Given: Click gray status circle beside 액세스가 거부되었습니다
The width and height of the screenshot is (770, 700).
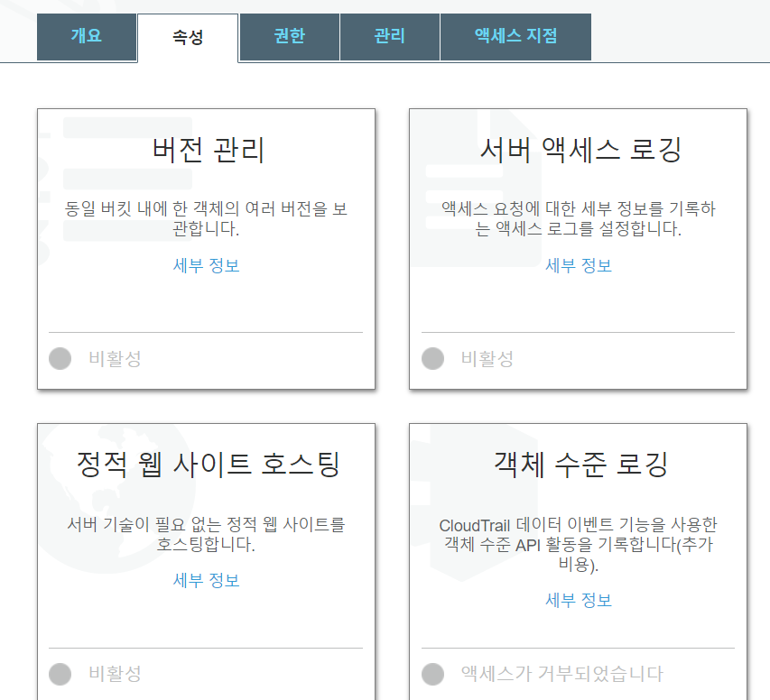Looking at the screenshot, I should click(432, 674).
